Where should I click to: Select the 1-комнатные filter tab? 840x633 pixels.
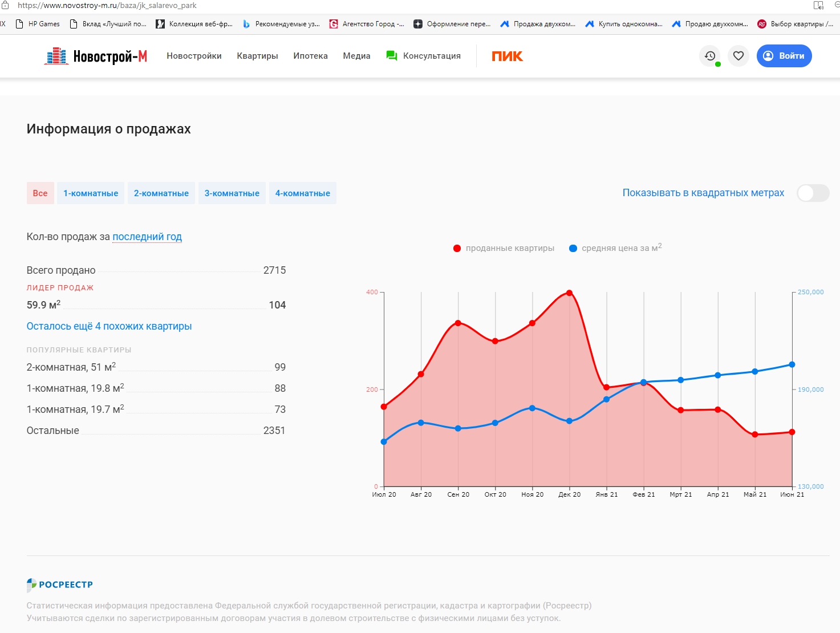click(91, 193)
